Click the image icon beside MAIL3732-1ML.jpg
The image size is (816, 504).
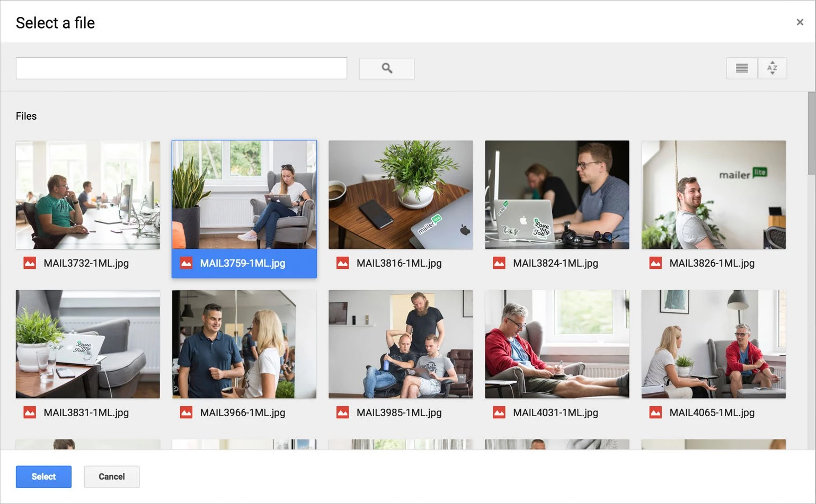coord(30,263)
